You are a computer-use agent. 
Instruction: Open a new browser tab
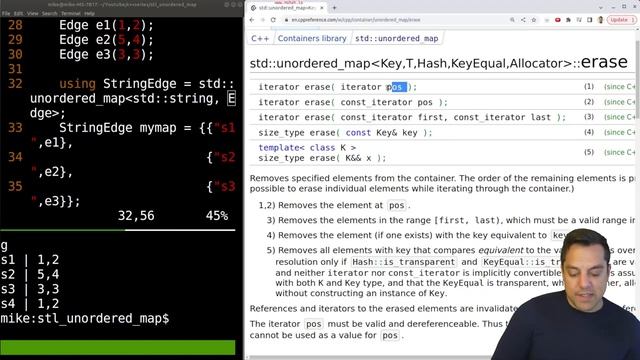point(334,8)
